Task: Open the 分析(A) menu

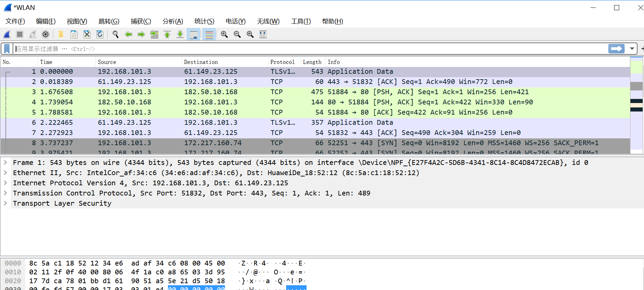Action: coord(173,21)
